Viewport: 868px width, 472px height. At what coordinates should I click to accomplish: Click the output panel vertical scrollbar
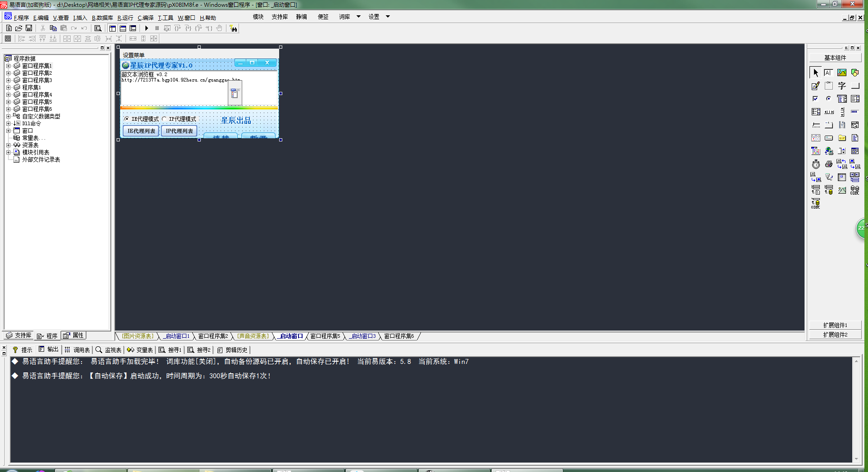point(856,409)
